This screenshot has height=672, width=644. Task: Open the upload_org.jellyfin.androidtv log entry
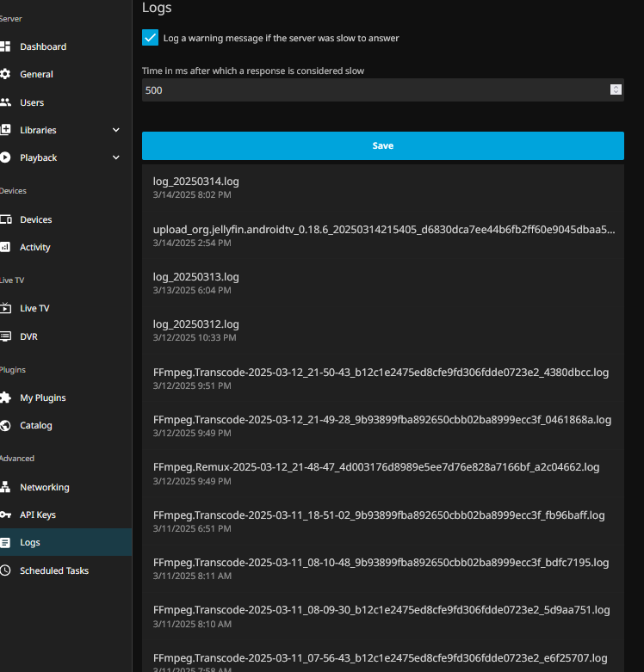click(x=384, y=230)
